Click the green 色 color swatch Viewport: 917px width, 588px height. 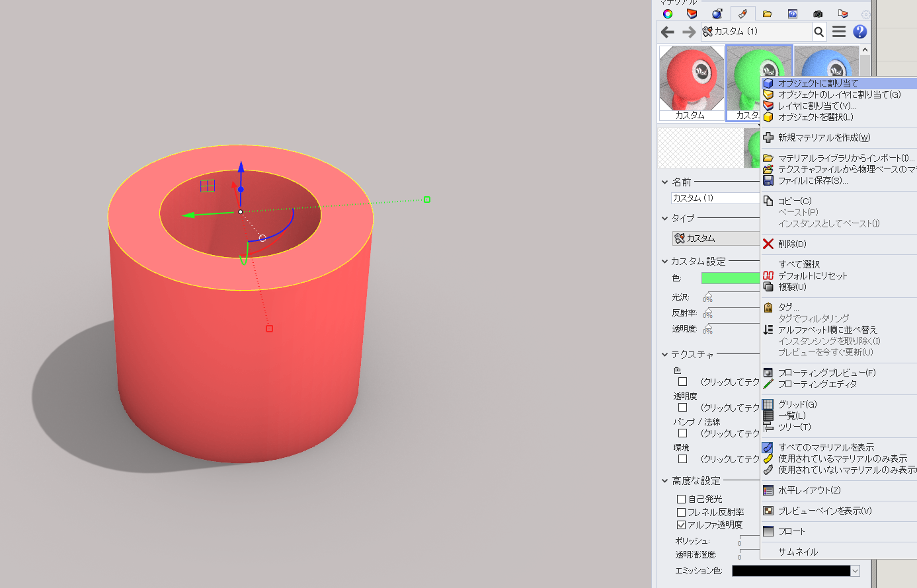click(x=730, y=278)
